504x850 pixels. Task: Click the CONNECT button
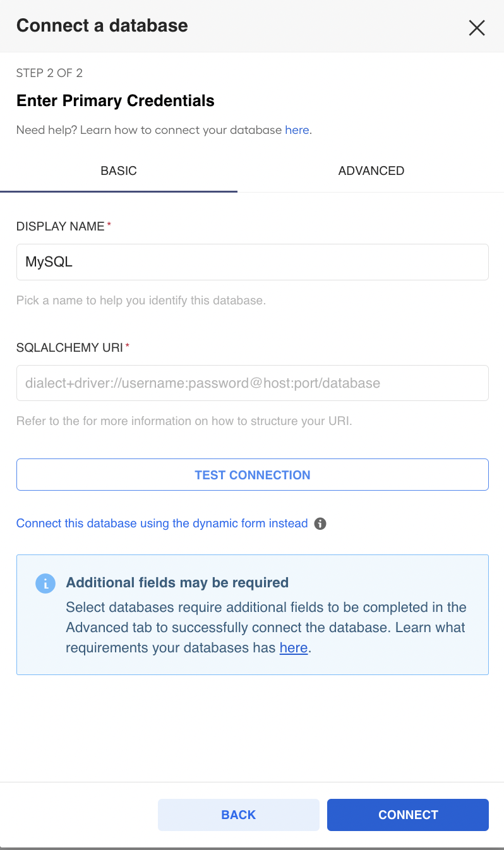(408, 815)
